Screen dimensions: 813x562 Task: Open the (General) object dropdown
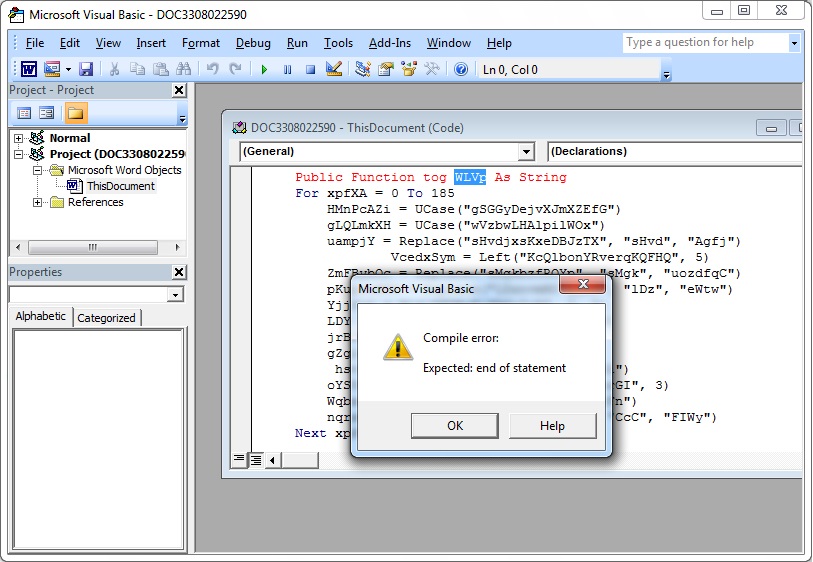[x=526, y=152]
